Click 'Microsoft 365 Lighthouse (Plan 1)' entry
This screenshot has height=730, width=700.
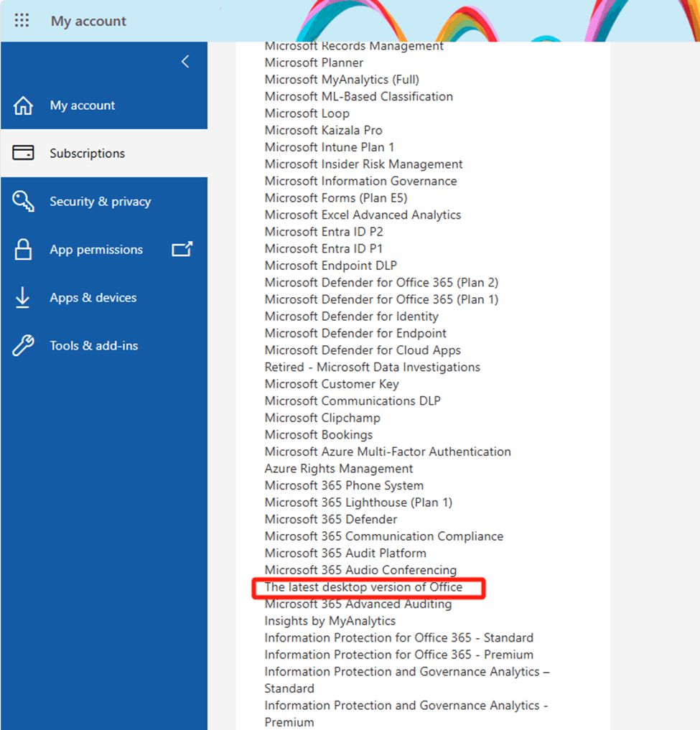tap(358, 502)
